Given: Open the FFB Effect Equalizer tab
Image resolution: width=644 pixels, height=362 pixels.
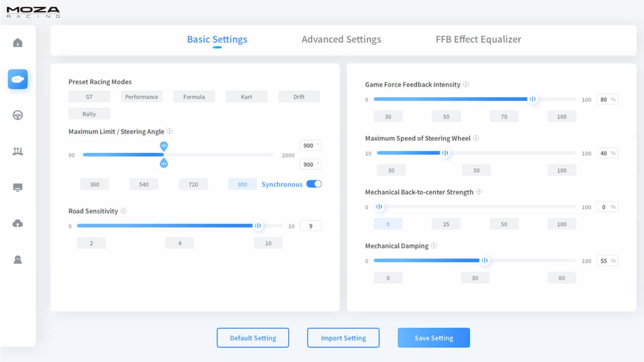Looking at the screenshot, I should [478, 39].
